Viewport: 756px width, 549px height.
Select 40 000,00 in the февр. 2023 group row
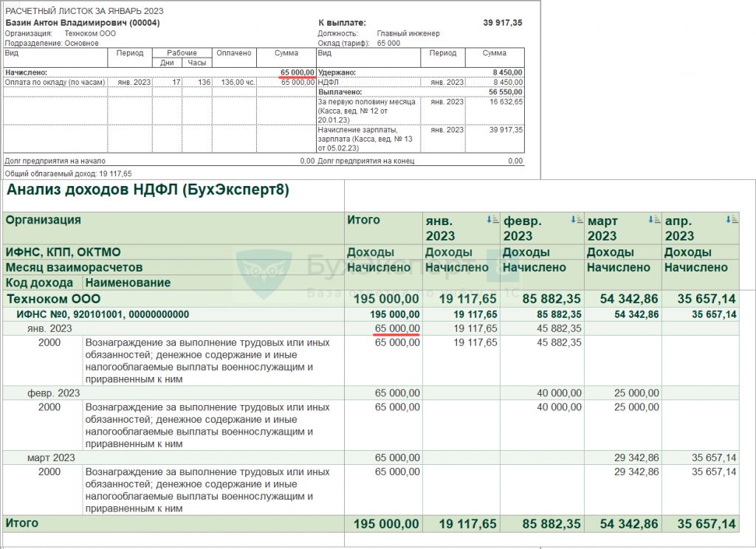(x=560, y=393)
